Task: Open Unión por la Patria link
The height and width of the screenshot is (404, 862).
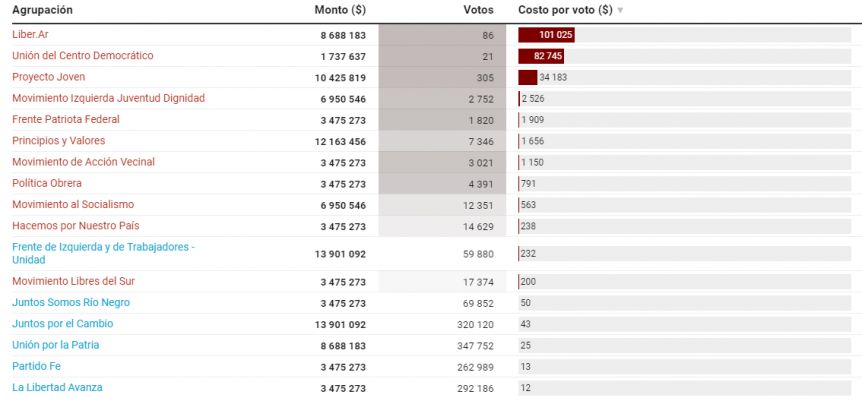Action: tap(56, 345)
